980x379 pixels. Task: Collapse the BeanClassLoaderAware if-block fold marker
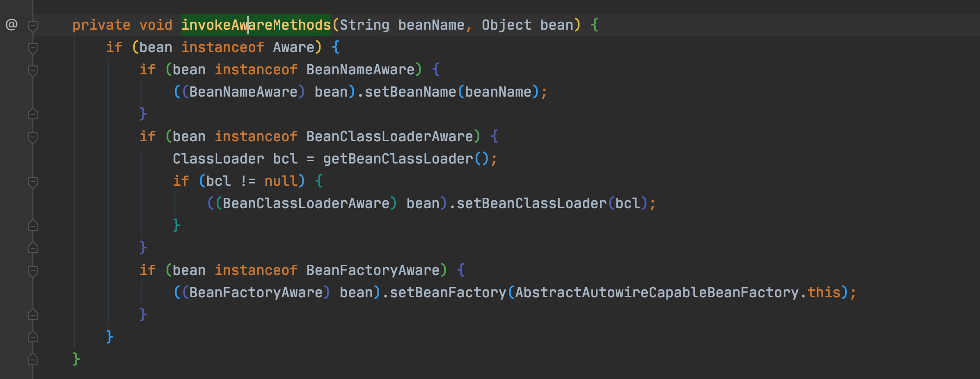[33, 137]
